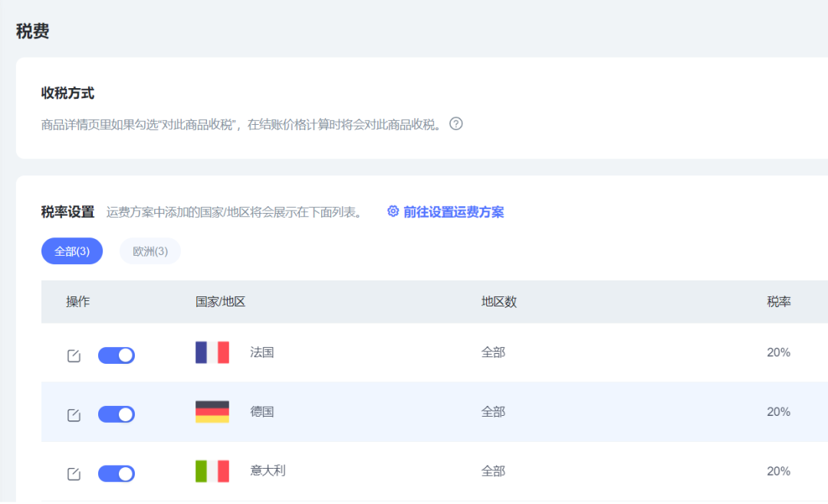This screenshot has width=828, height=504.
Task: Select the 全部(3) filter tab
Action: click(x=71, y=251)
